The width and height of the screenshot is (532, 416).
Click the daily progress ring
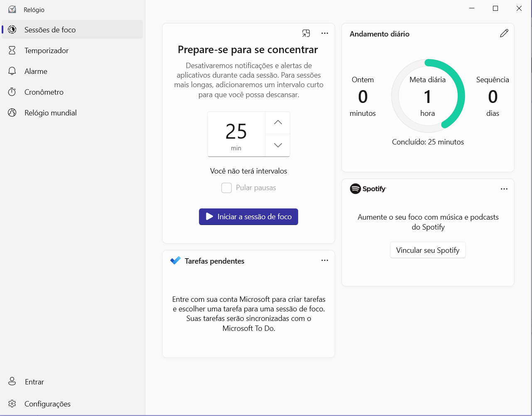tap(428, 95)
